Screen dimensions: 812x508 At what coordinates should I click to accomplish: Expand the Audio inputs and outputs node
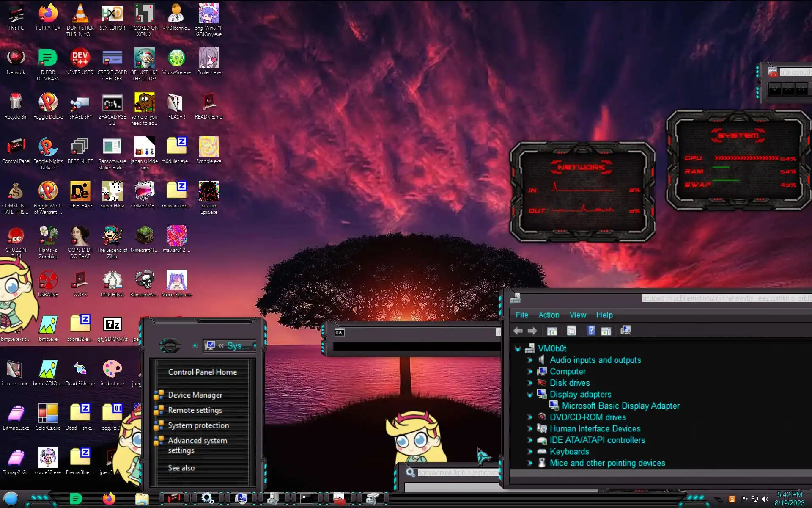coord(529,360)
